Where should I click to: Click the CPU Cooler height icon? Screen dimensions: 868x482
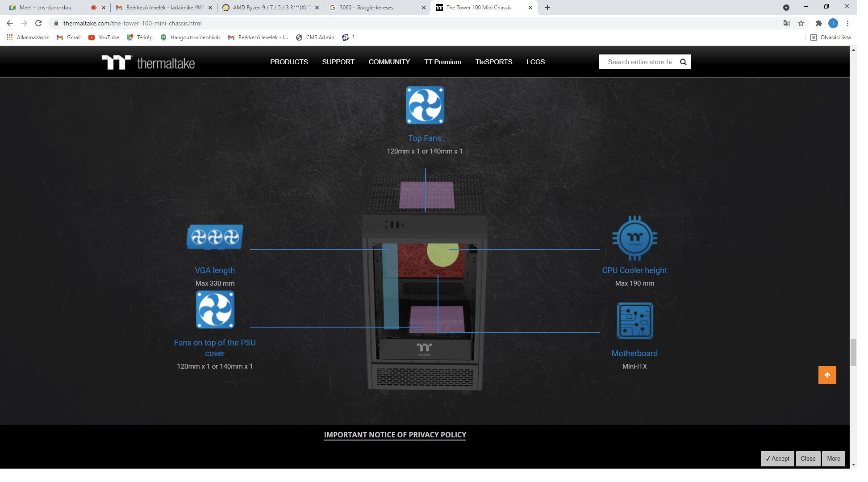point(634,238)
